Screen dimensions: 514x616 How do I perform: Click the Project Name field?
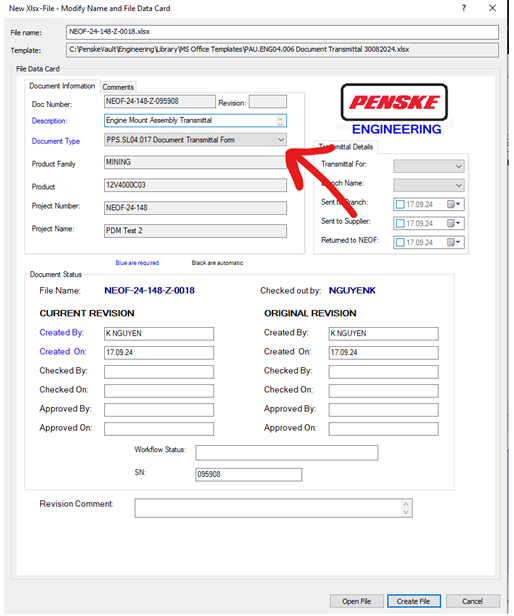(195, 231)
